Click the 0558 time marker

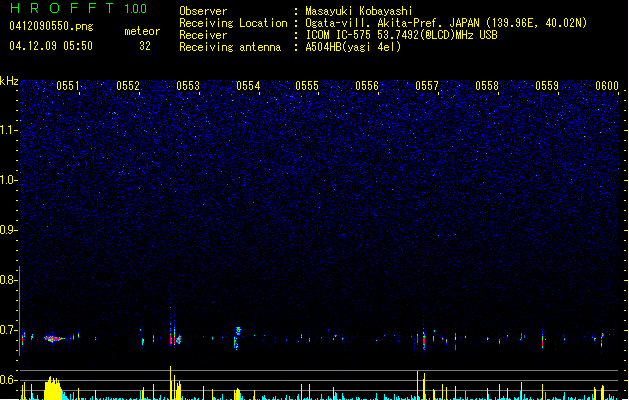pyautogui.click(x=487, y=86)
